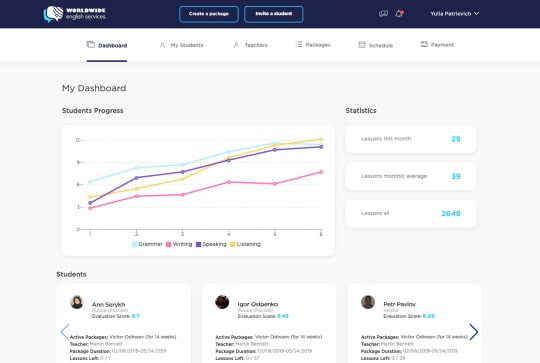Click the last Writing point on the chart
The image size is (540, 363).
321,172
